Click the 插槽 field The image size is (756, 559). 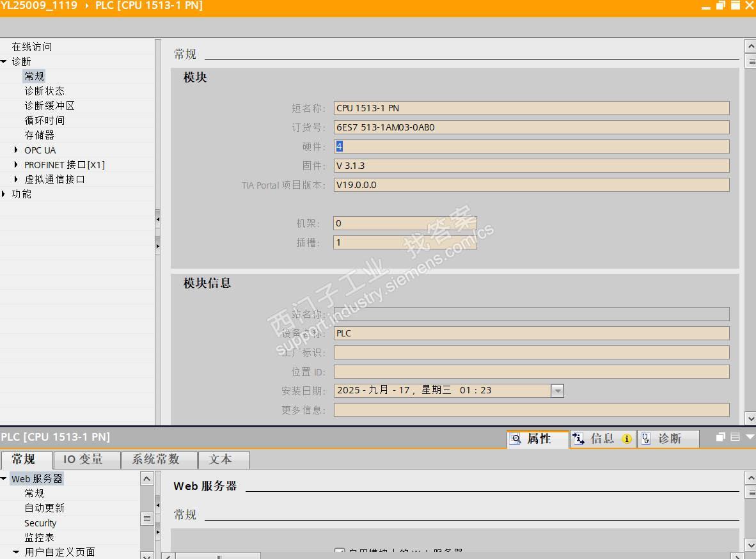[405, 242]
